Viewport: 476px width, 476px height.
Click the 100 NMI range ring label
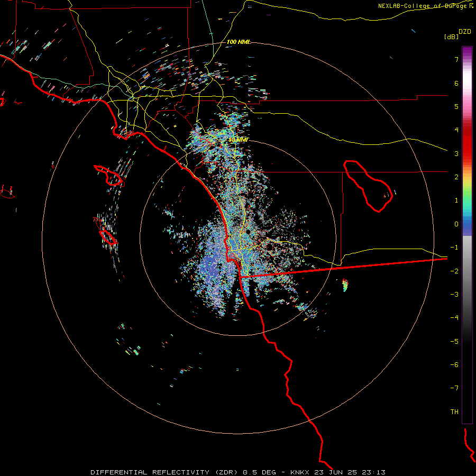coord(239,42)
